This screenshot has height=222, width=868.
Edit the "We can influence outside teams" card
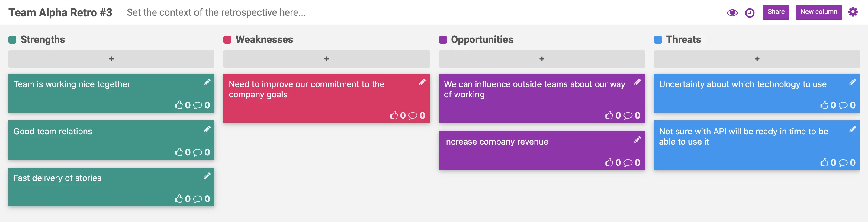tap(638, 82)
